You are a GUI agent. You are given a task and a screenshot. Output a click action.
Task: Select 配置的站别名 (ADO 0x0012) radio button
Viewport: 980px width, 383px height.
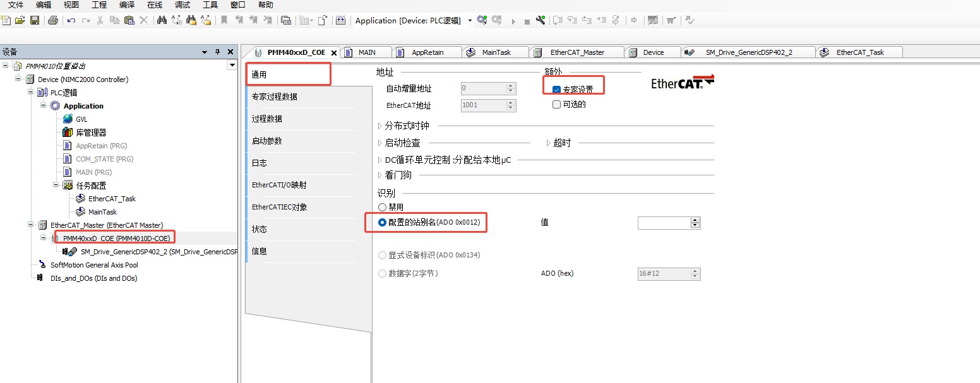[x=382, y=223]
